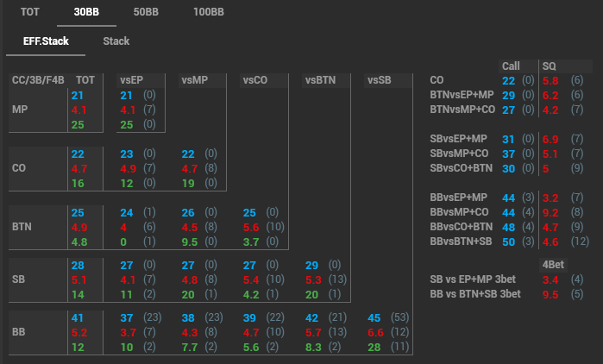Click the vsSB column header
This screenshot has width=603, height=364.
[x=379, y=80]
